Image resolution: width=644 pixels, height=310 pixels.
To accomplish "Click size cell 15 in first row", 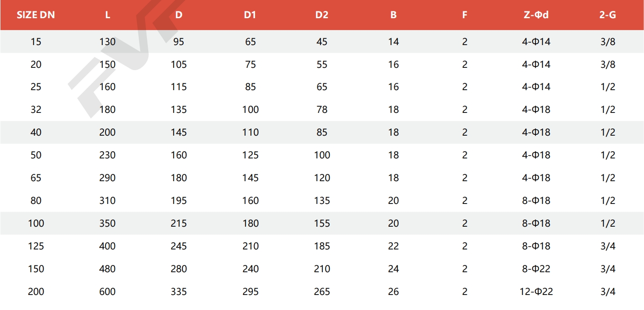I will (x=36, y=42).
